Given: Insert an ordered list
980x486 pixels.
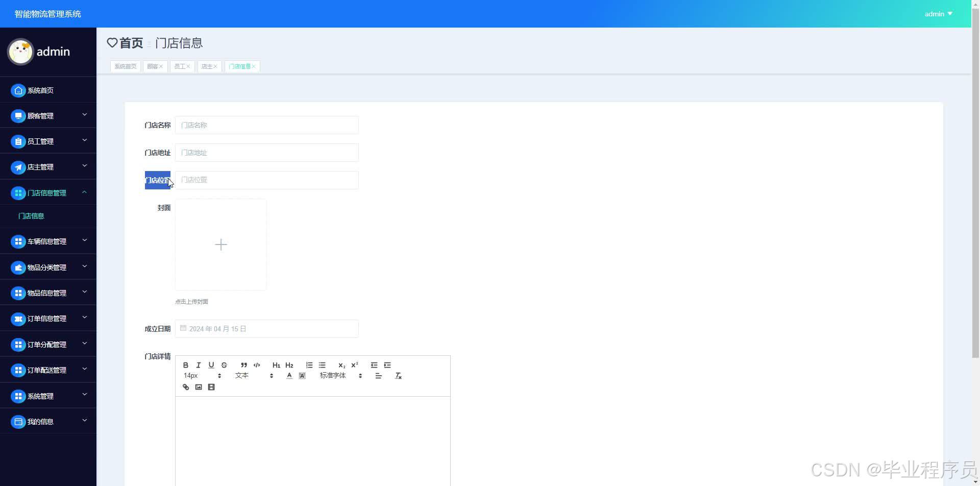Looking at the screenshot, I should 309,365.
